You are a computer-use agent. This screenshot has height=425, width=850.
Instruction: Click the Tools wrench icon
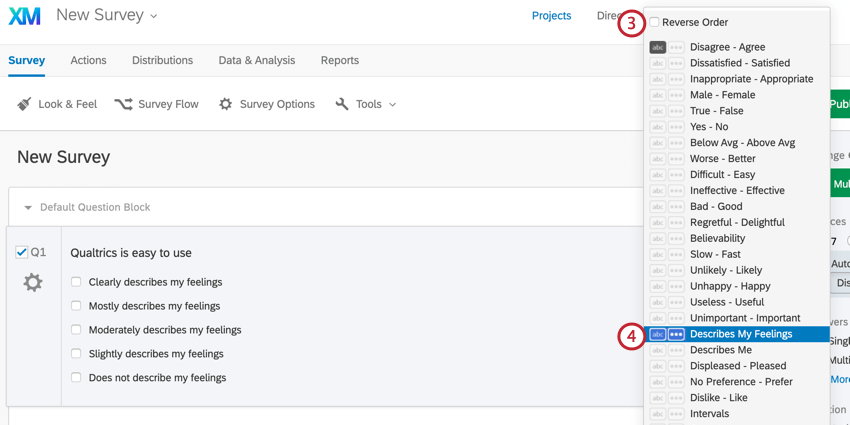(342, 104)
